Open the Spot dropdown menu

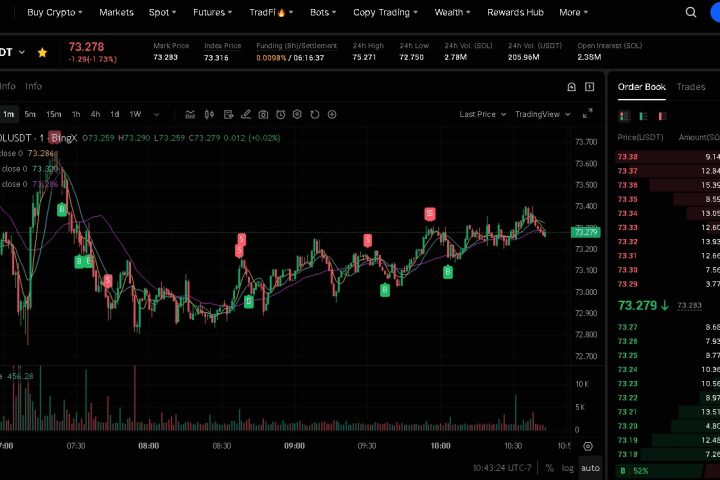click(x=162, y=12)
